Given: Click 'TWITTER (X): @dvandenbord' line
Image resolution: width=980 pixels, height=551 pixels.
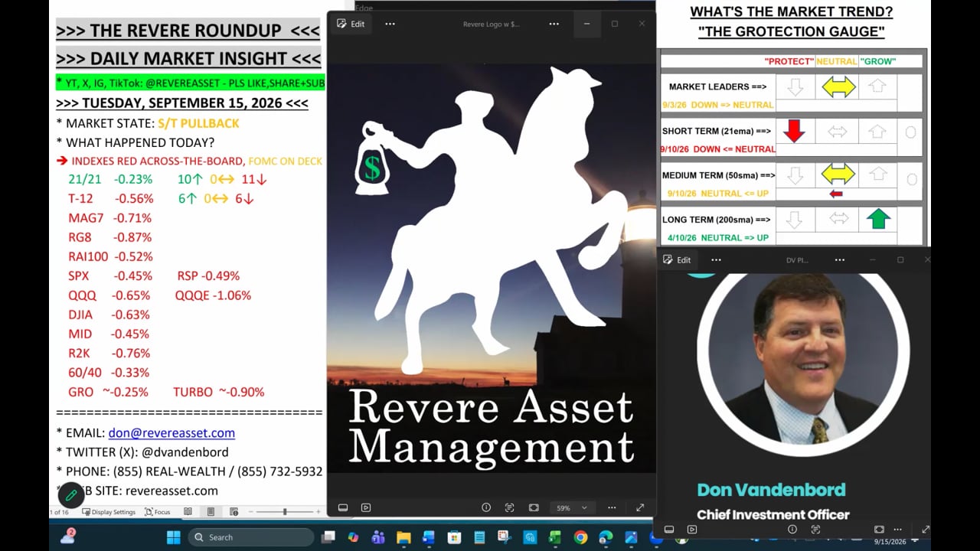Looking at the screenshot, I should pos(142,452).
